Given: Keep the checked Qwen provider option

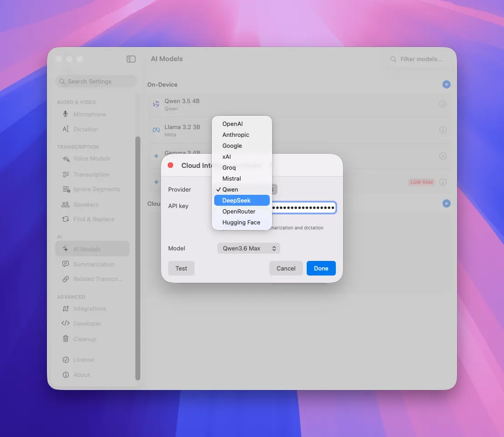Looking at the screenshot, I should click(x=242, y=190).
